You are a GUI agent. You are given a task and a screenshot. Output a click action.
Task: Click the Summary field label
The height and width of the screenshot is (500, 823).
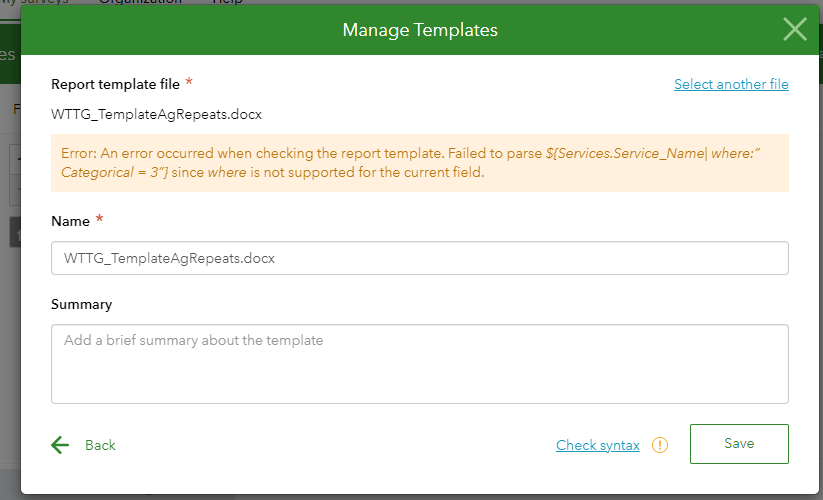(81, 304)
